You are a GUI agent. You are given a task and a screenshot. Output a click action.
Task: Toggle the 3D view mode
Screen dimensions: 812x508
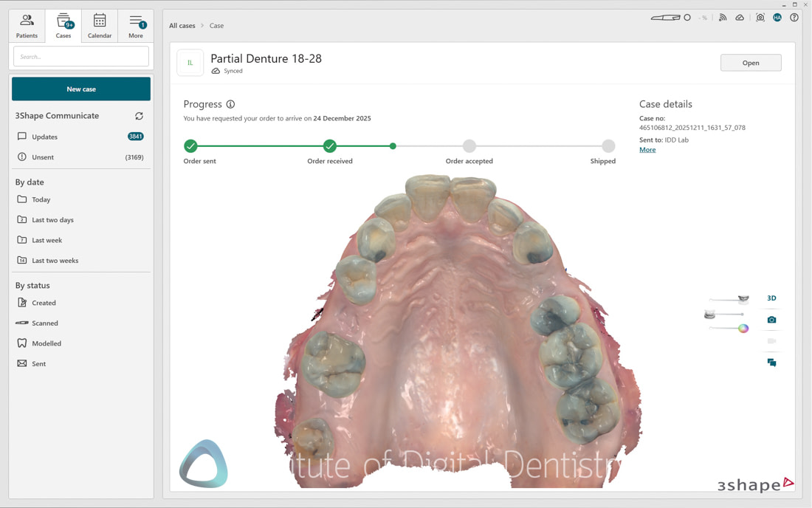pos(771,298)
